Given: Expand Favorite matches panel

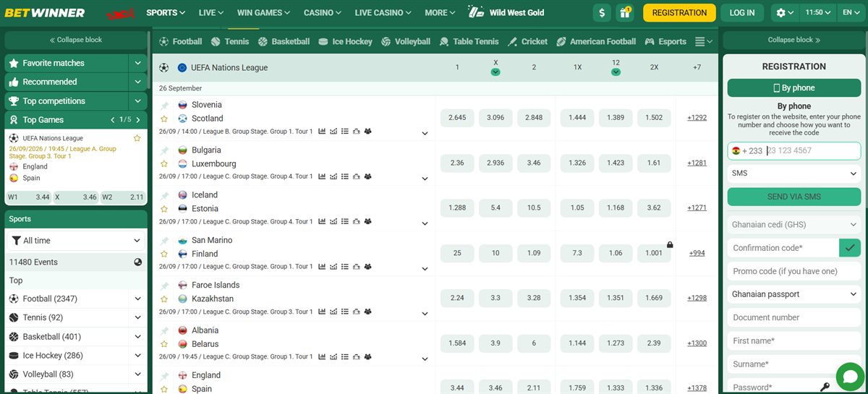Looking at the screenshot, I should pyautogui.click(x=137, y=63).
